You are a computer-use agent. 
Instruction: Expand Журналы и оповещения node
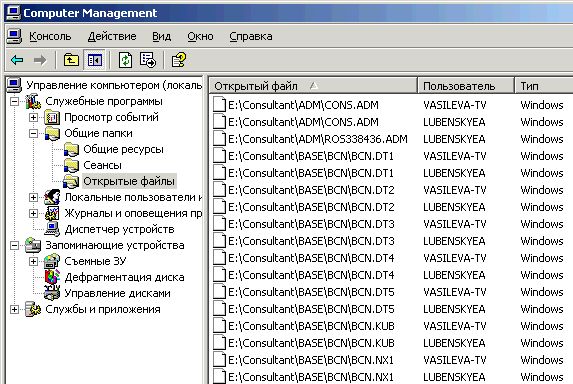[x=33, y=213]
